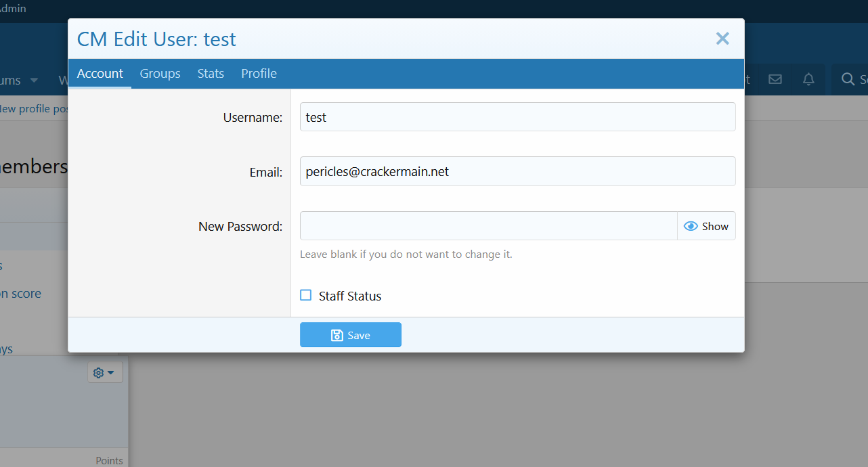
Task: Click the "Username:" field label
Action: 253,118
